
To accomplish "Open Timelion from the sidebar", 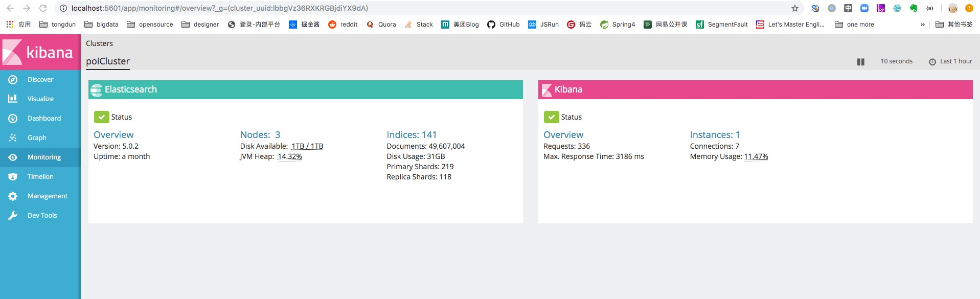I will click(40, 177).
